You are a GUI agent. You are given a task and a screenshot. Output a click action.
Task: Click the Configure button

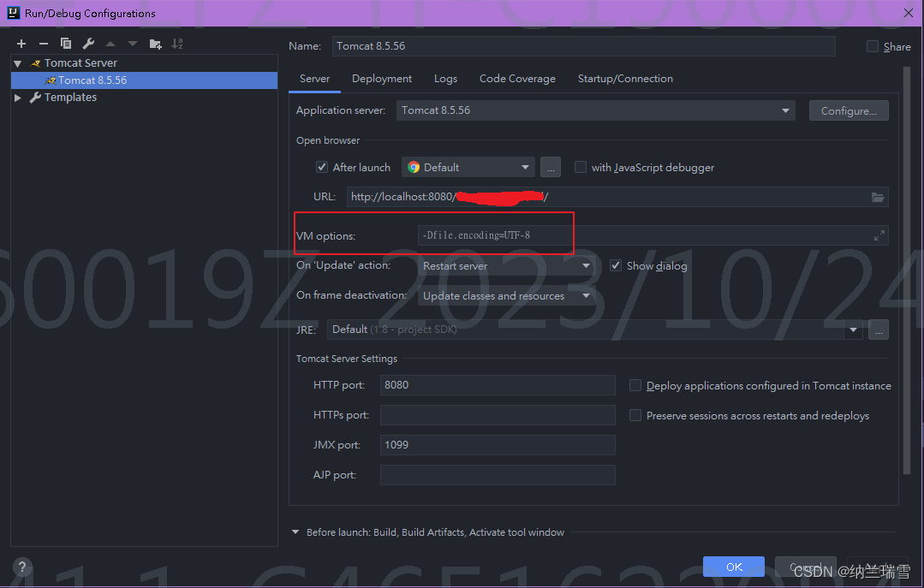(848, 110)
